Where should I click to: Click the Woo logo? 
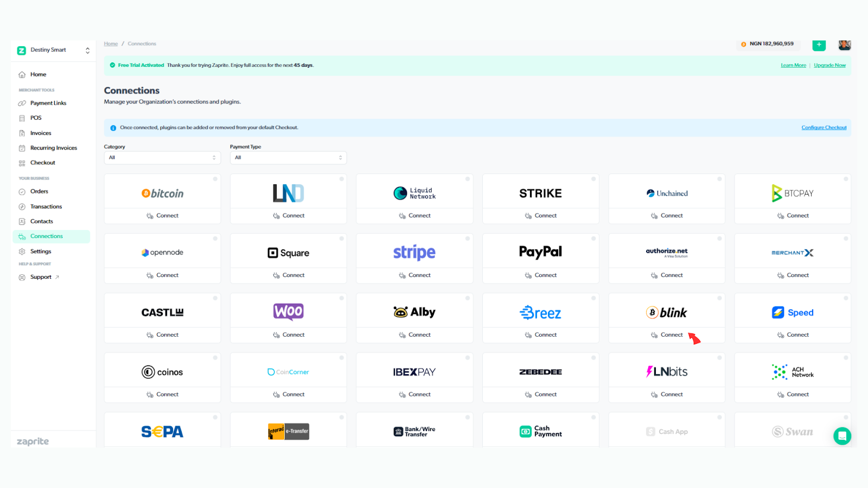288,312
